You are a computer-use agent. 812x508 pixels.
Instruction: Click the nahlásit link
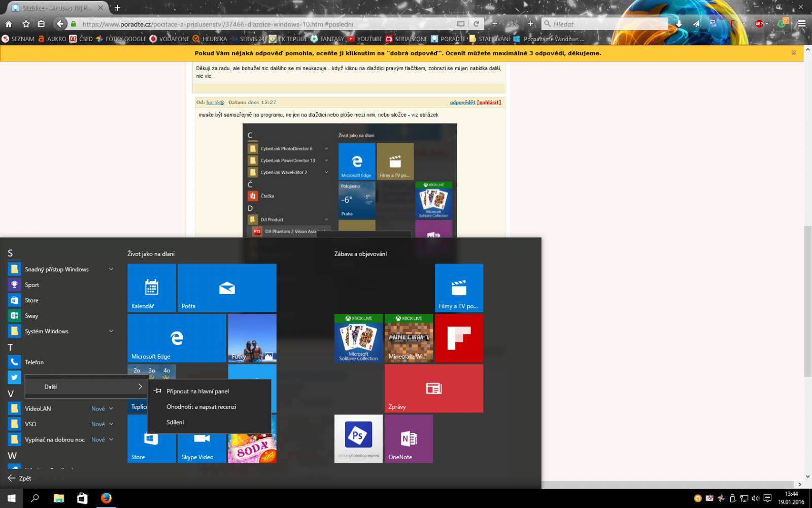[x=489, y=102]
